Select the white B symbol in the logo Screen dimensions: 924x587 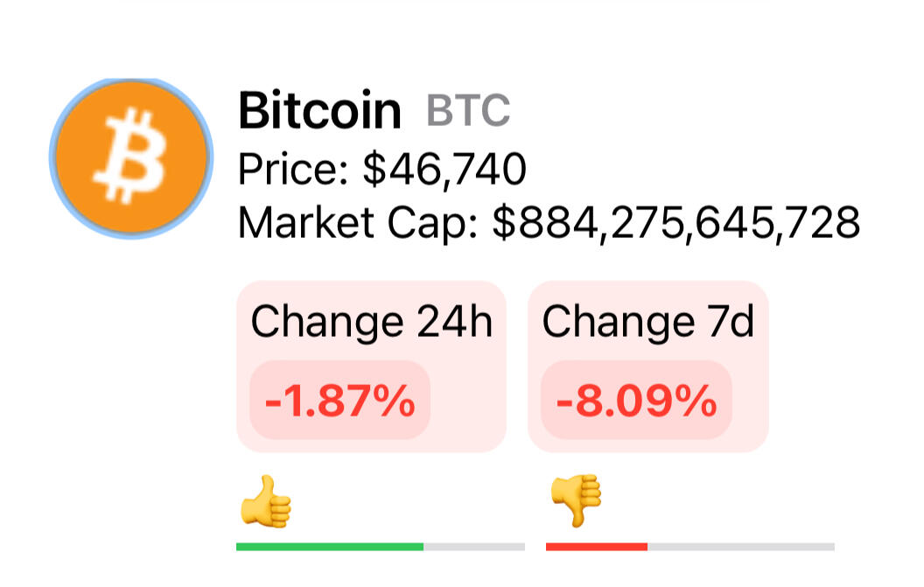131,156
